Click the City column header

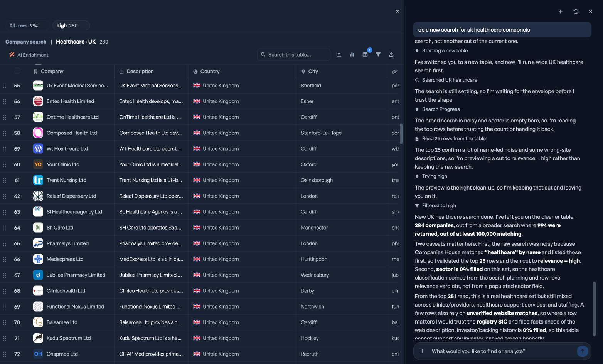(313, 72)
